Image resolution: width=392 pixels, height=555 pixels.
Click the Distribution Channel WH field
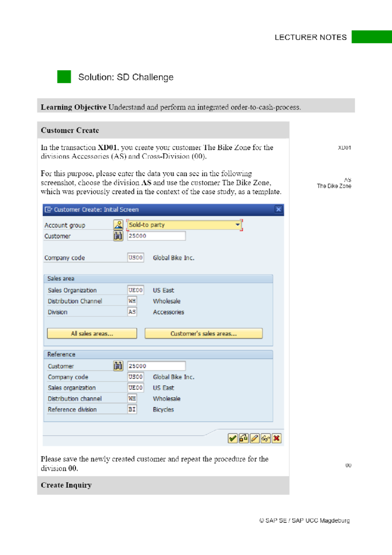[x=132, y=301]
